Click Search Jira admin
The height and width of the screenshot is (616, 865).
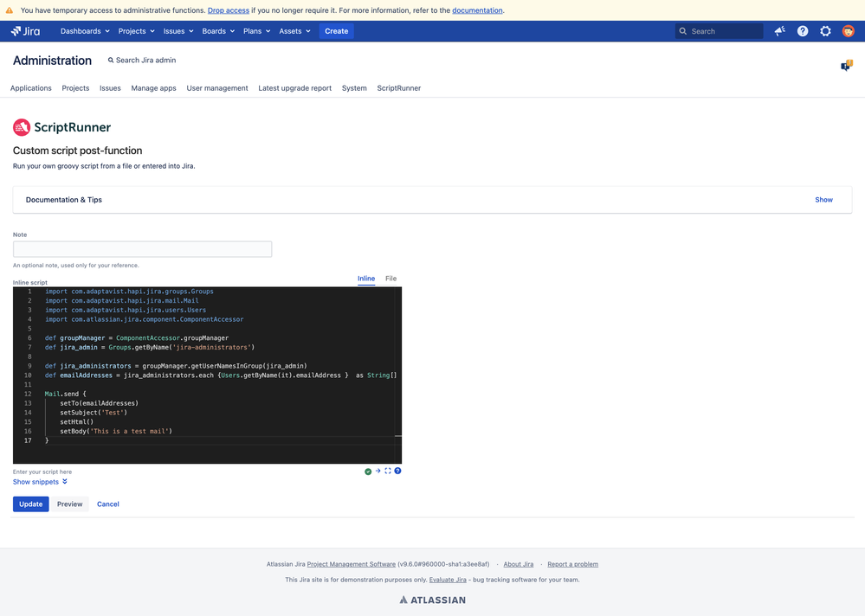[142, 61]
